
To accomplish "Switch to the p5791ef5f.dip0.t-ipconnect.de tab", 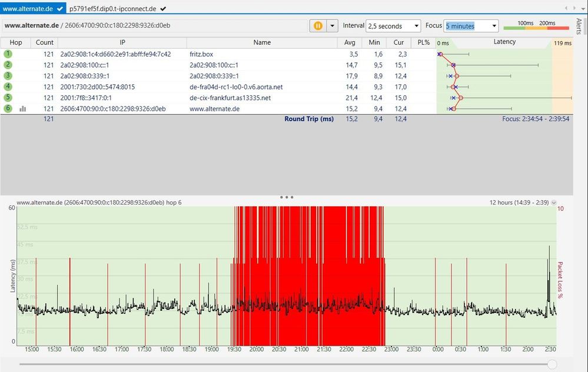I will (112, 9).
